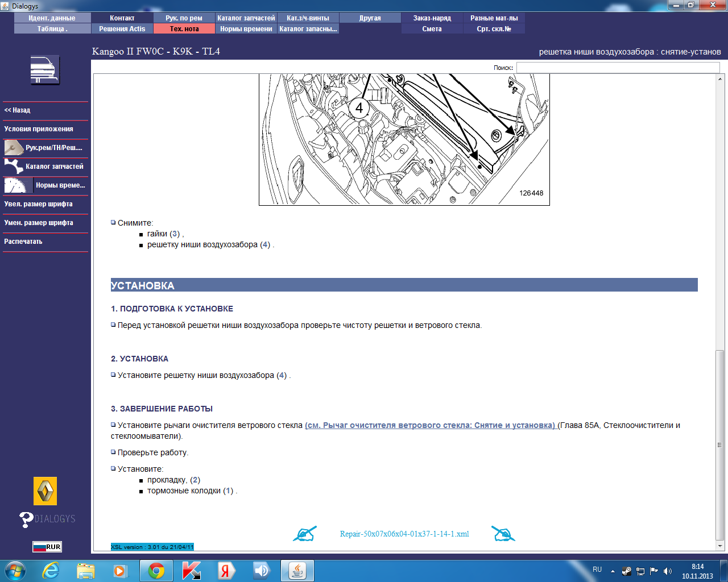
Task: Open the Идент. данные tab
Action: [x=52, y=18]
